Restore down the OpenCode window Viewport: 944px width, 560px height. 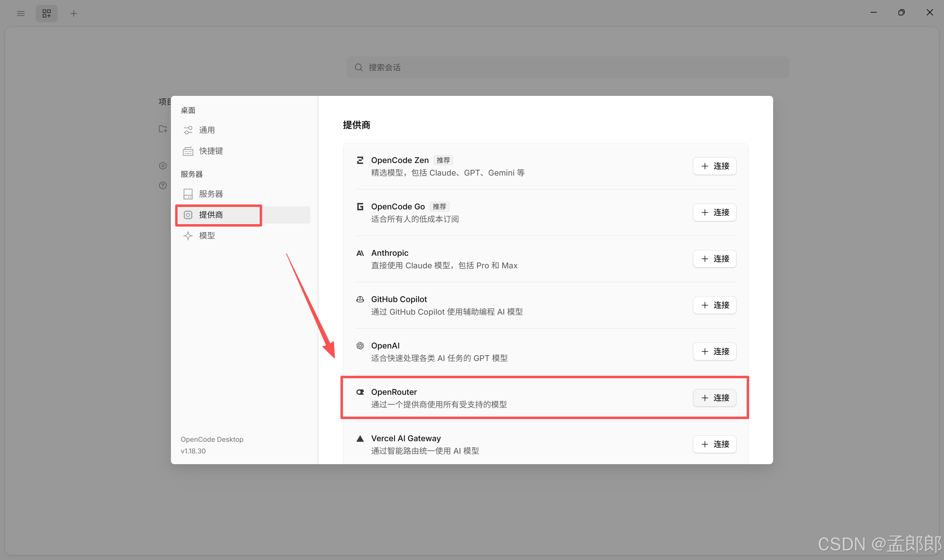[901, 13]
